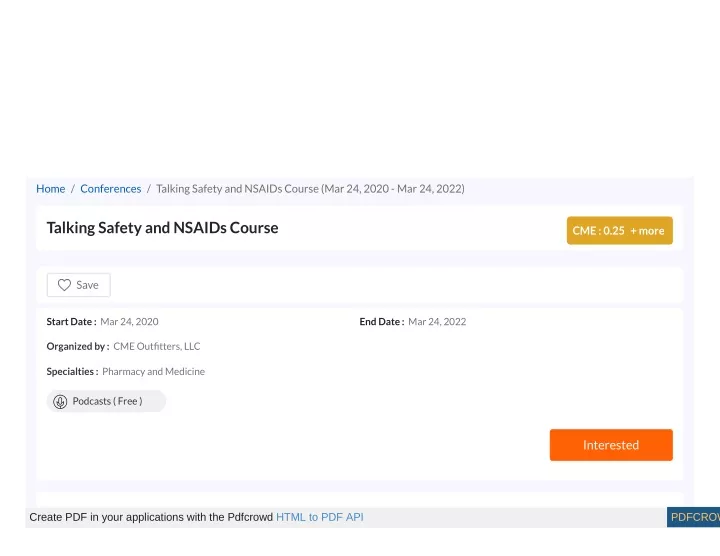The width and height of the screenshot is (720, 556).
Task: Click the Organized by label
Action: click(78, 347)
